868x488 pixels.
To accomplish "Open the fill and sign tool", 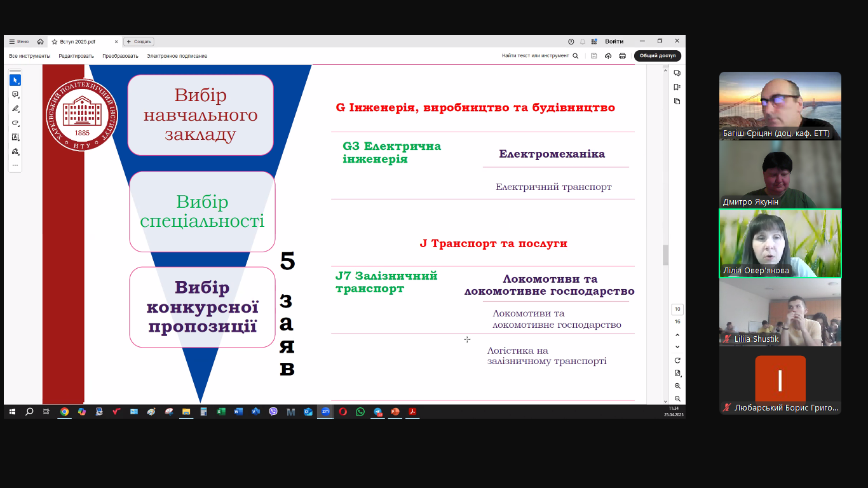I will point(15,151).
